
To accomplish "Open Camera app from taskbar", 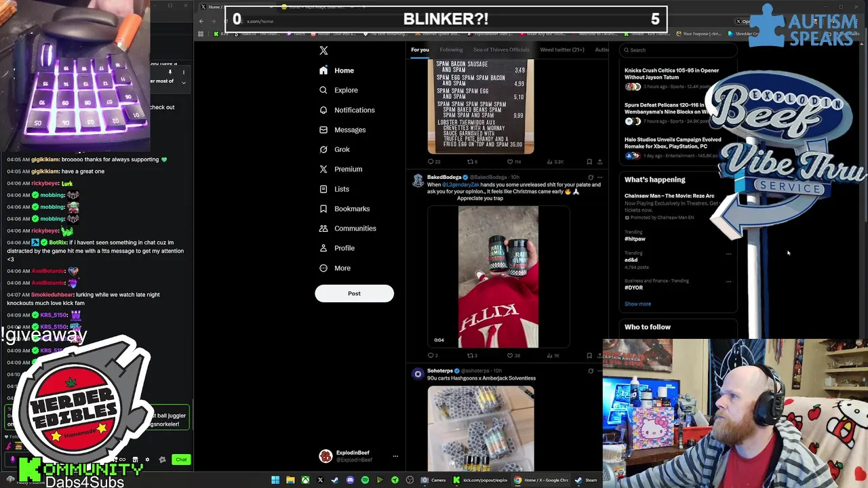I will 433,481.
